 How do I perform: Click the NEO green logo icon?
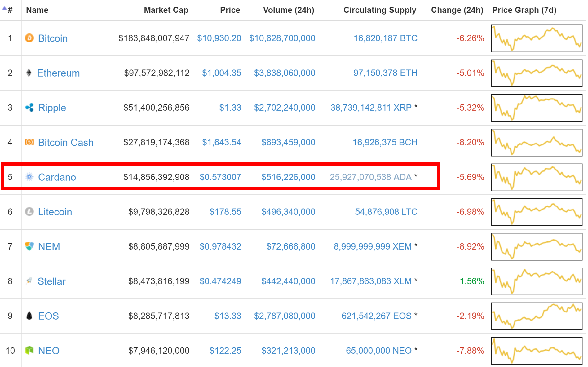point(29,351)
